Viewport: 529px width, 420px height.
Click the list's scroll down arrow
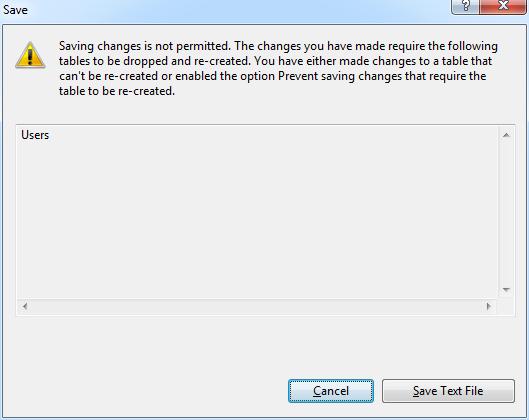tap(506, 290)
